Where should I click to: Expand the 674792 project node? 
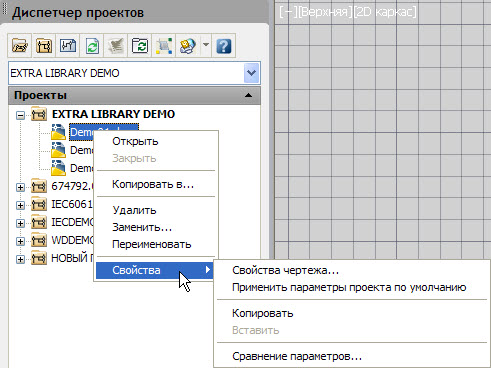pos(20,187)
